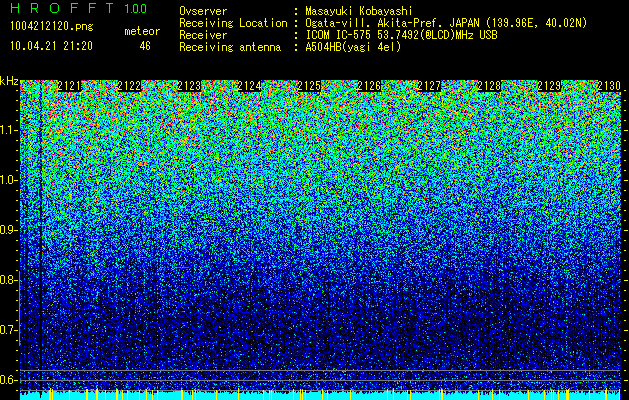Click the 0.8 kHz axis label
Image resolution: width=629 pixels, height=400 pixels.
9,280
